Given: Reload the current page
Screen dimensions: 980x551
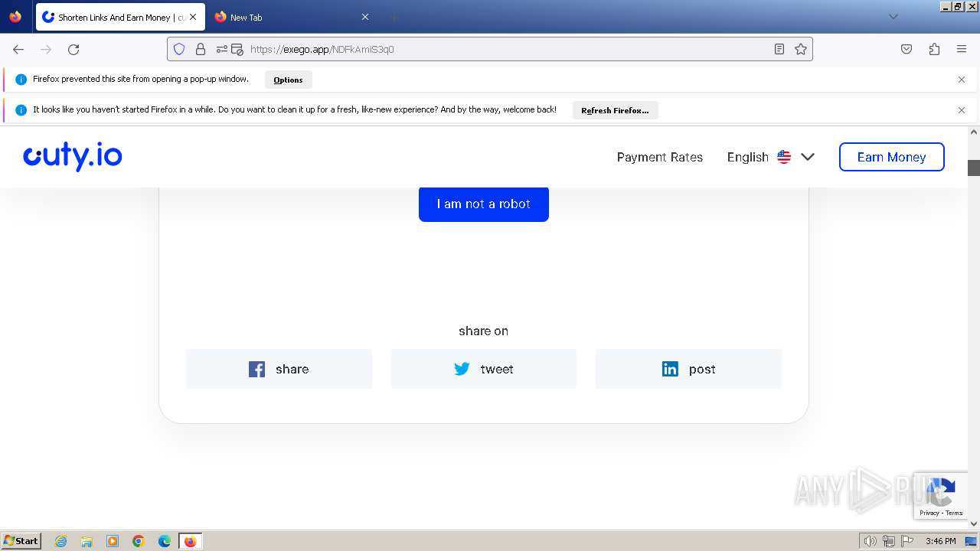Looking at the screenshot, I should coord(73,49).
